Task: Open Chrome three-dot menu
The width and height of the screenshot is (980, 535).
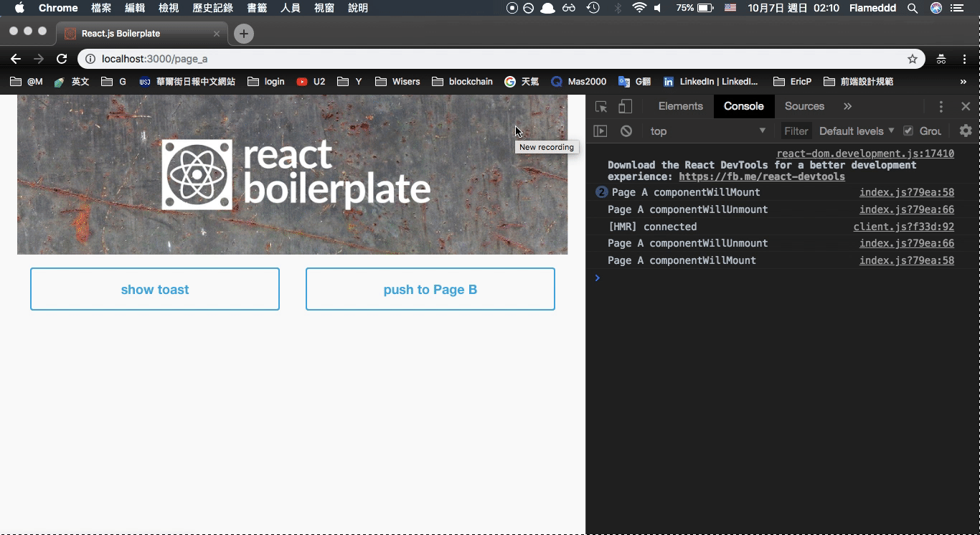Action: 965,59
